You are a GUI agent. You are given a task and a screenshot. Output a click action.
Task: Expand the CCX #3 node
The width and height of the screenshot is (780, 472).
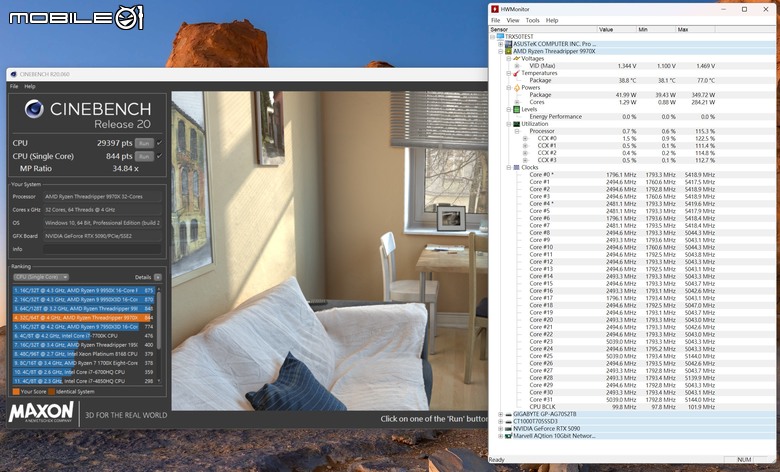(525, 160)
